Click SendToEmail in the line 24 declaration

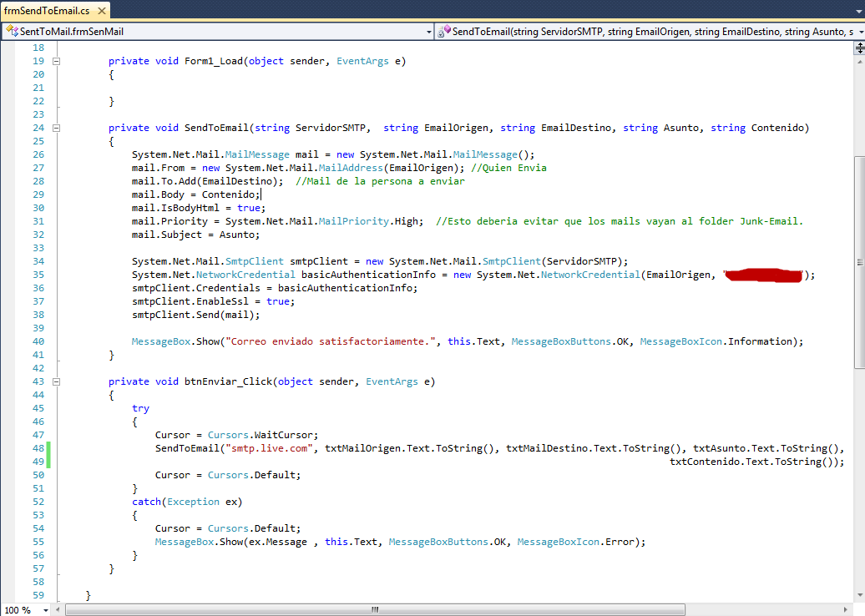tap(216, 128)
